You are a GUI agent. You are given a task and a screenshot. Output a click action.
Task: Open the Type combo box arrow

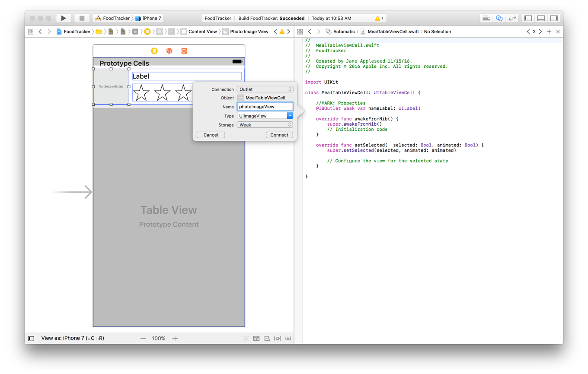click(x=290, y=116)
